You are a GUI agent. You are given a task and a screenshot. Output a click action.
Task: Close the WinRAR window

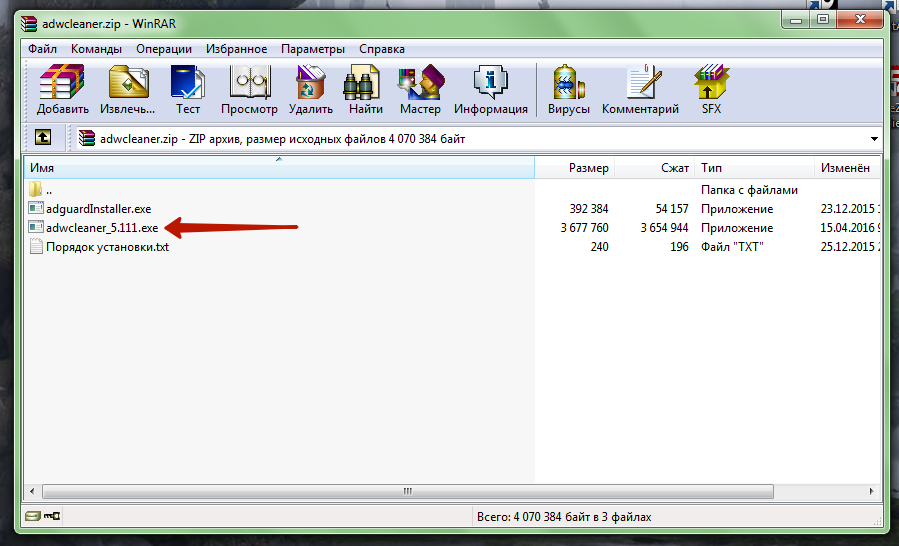(860, 21)
